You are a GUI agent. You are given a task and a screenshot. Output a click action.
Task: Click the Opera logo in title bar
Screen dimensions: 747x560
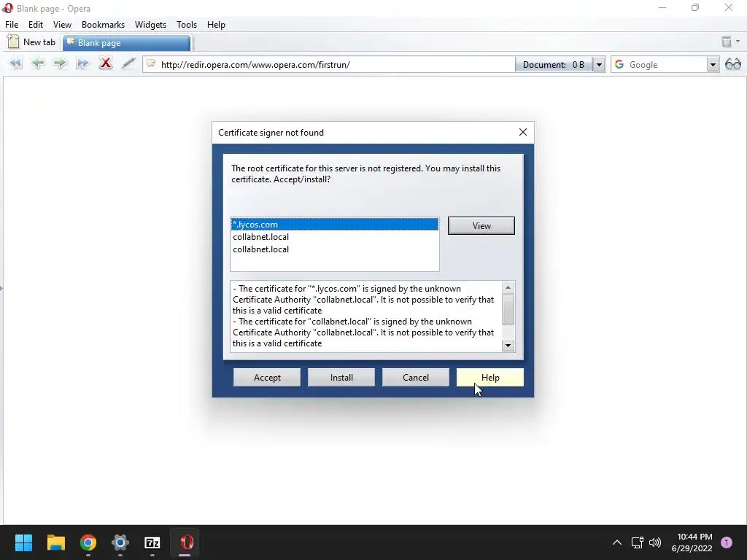click(7, 8)
